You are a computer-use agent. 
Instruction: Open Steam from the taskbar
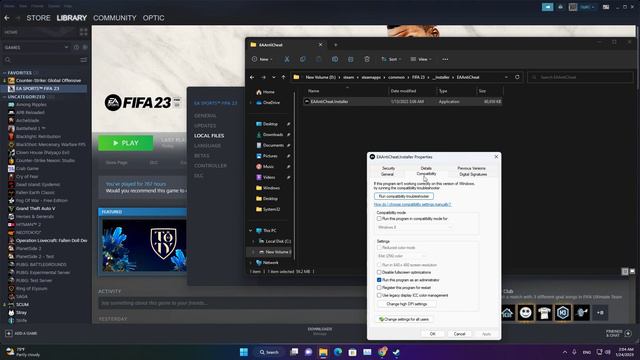pyautogui.click(x=396, y=352)
